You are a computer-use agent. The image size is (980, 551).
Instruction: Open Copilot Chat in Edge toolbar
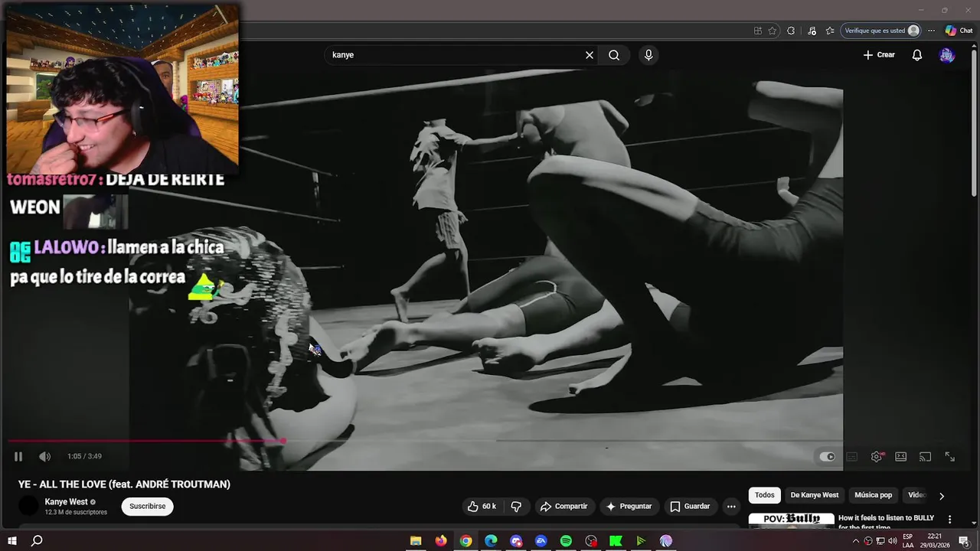tap(959, 31)
